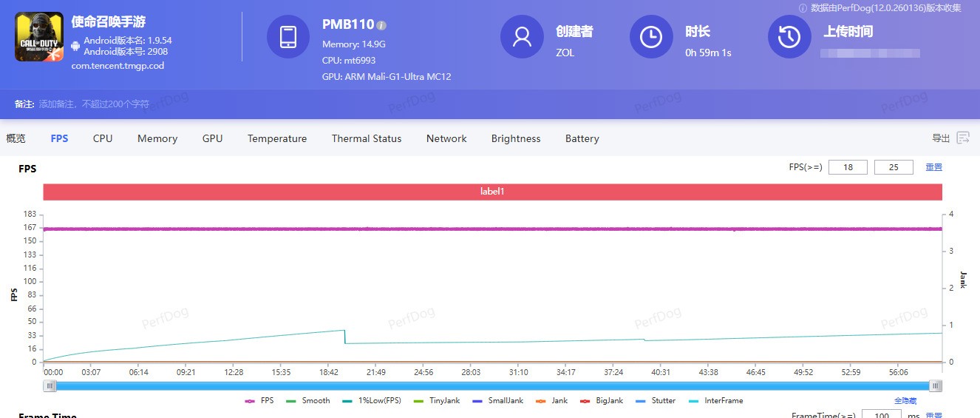The width and height of the screenshot is (980, 418).
Task: Click the export report icon
Action: (962, 138)
